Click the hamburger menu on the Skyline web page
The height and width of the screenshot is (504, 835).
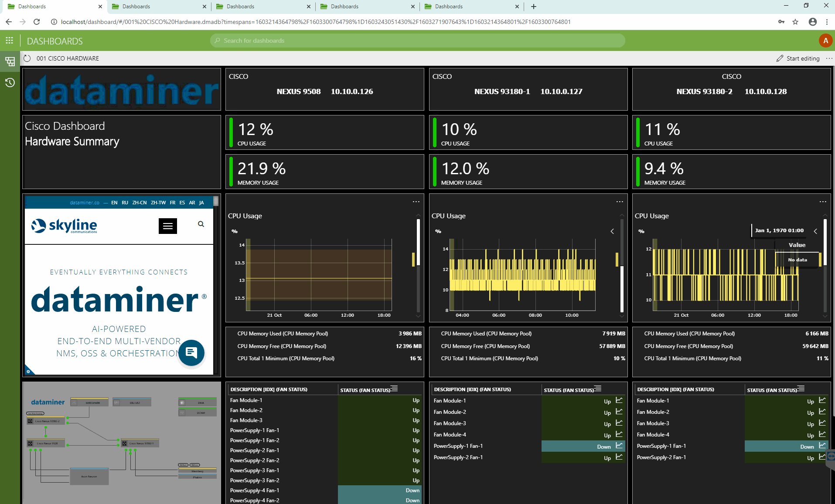pyautogui.click(x=168, y=226)
